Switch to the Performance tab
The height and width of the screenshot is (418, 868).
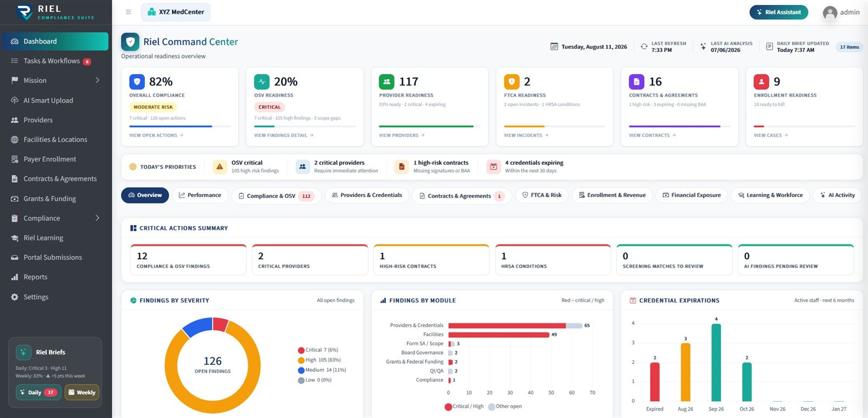click(200, 195)
